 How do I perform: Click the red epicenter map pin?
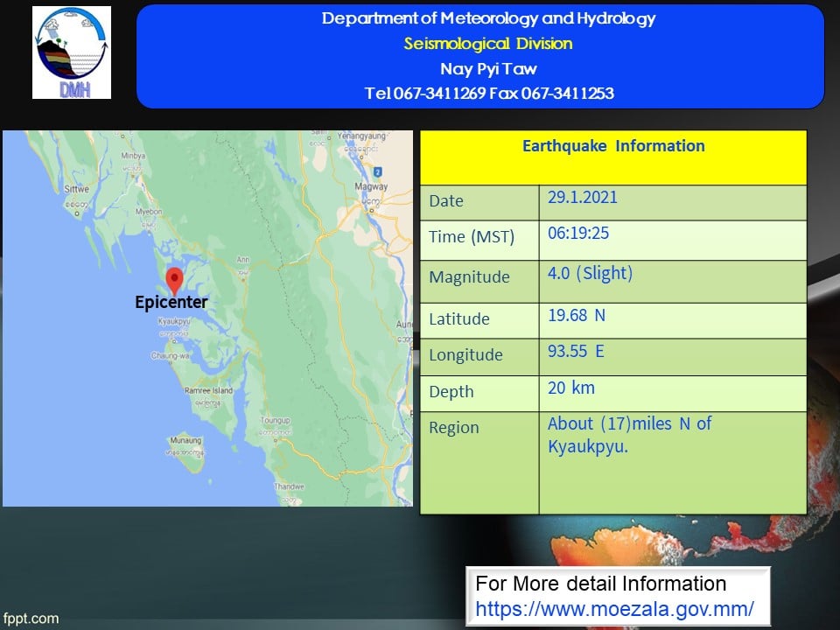[175, 281]
